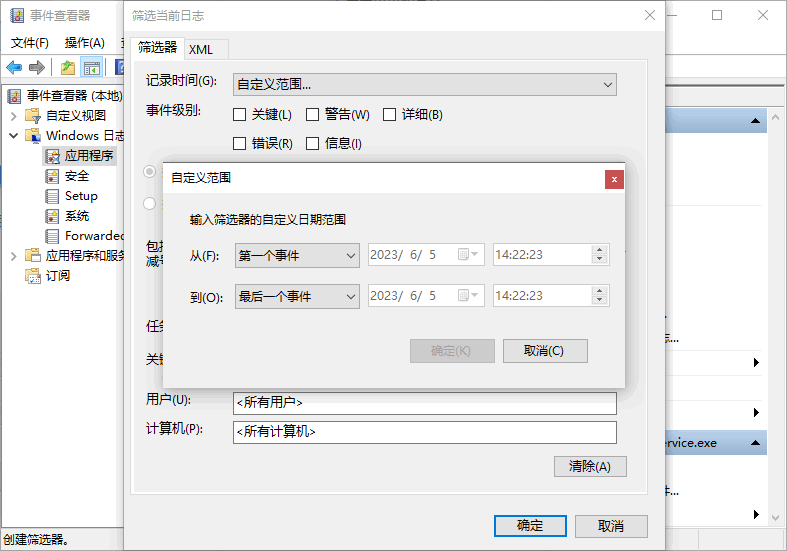Screen dimensions: 787x551
Task: Open the 文件(F) menu
Action: [x=29, y=43]
